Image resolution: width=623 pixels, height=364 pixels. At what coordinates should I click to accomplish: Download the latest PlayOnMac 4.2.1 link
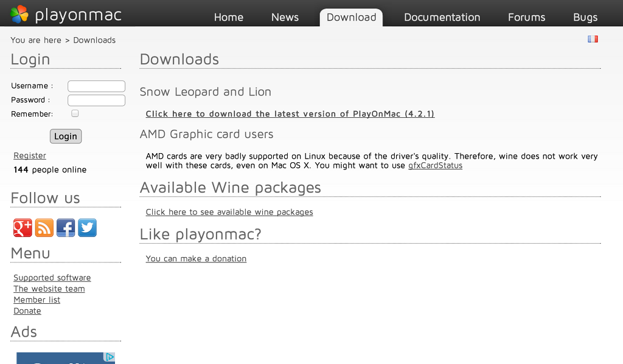(290, 114)
